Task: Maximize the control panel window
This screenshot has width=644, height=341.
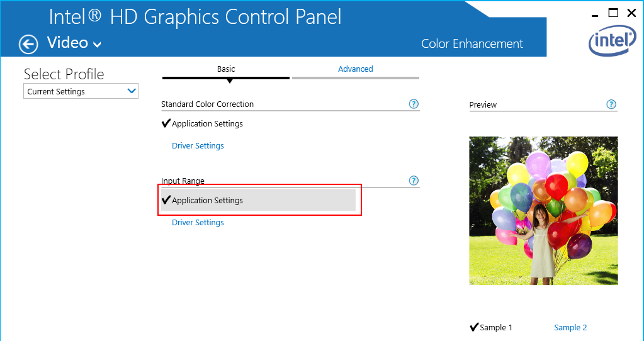Action: point(613,13)
